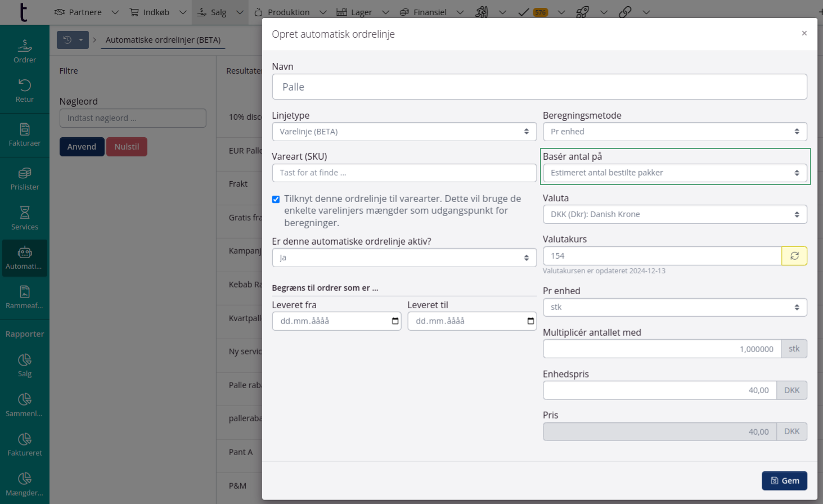Open the Produktion menu
Viewport: 823px width, 504px height.
click(x=289, y=12)
